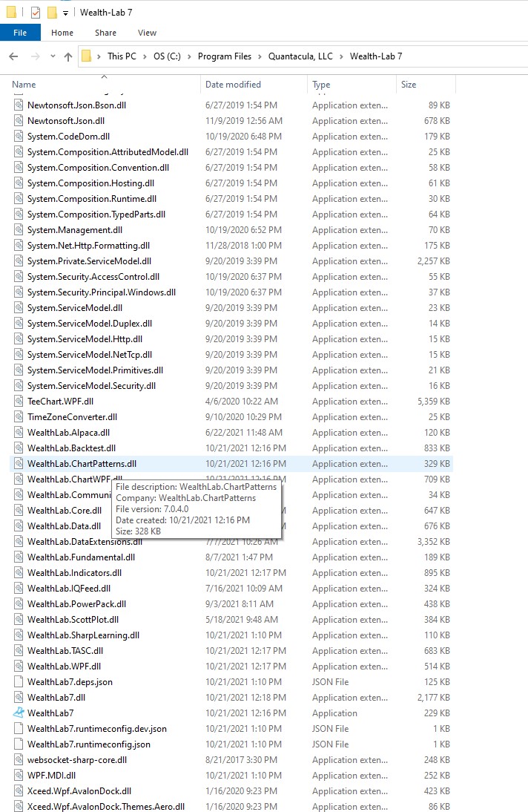The width and height of the screenshot is (528, 812).
Task: Click the folder icon in the address bar
Action: click(87, 56)
